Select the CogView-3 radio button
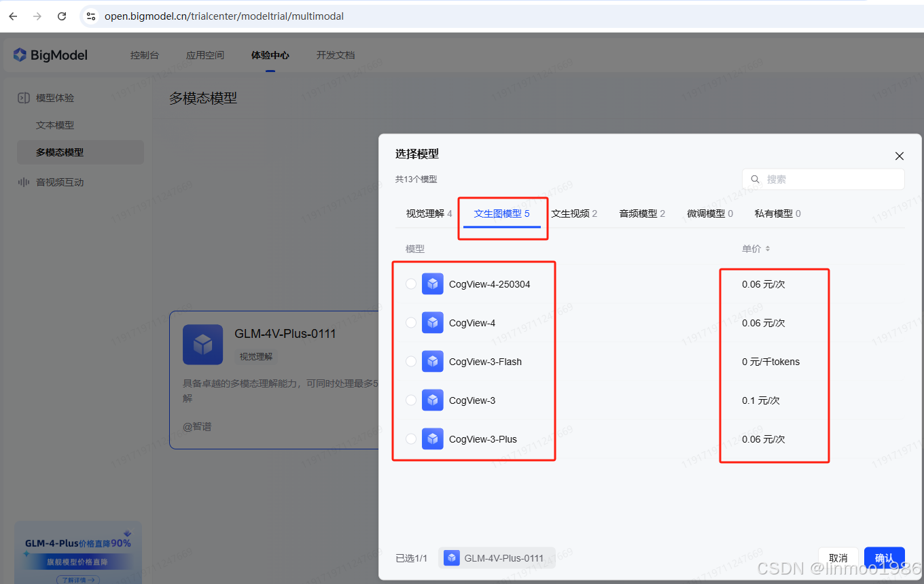The image size is (924, 584). click(x=411, y=400)
